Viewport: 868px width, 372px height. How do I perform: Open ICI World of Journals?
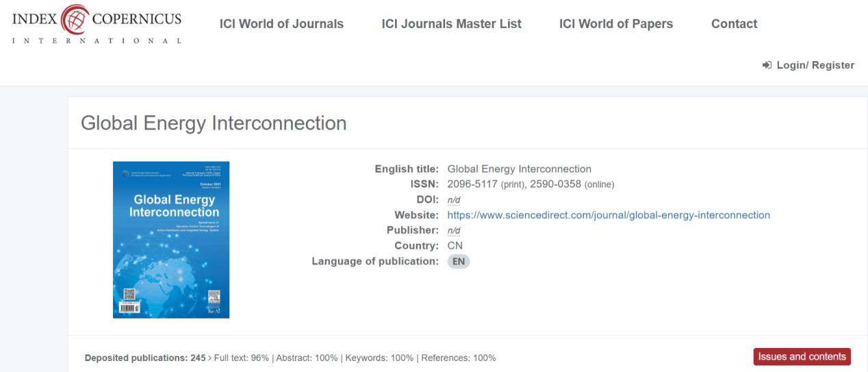point(281,24)
